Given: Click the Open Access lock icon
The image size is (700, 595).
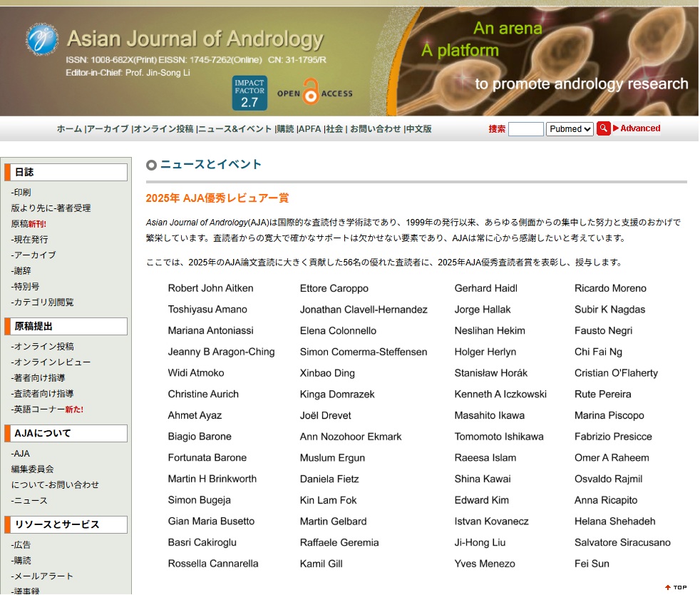Looking at the screenshot, I should 311,93.
